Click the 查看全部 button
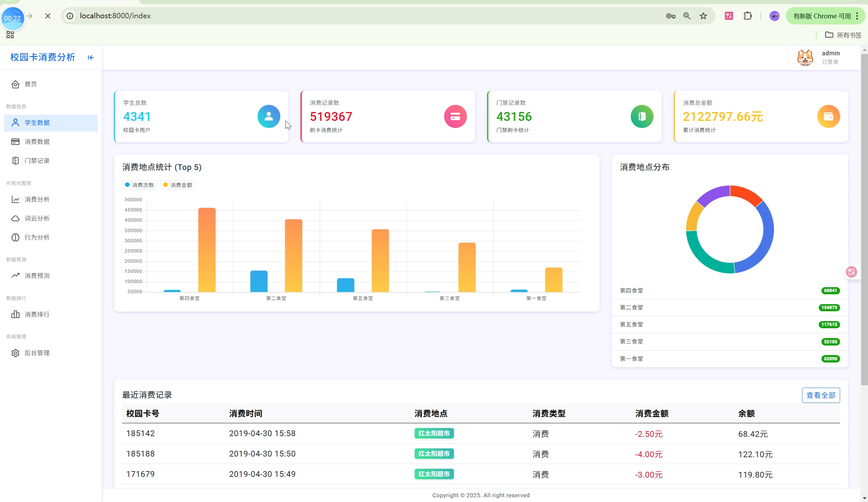The image size is (868, 502). [x=821, y=395]
